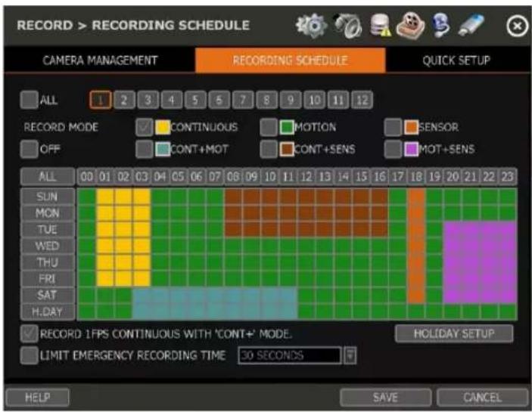Screen dimensions: 532x412
Task: Click the teal CONT+MOT color swatch
Action: [163, 150]
